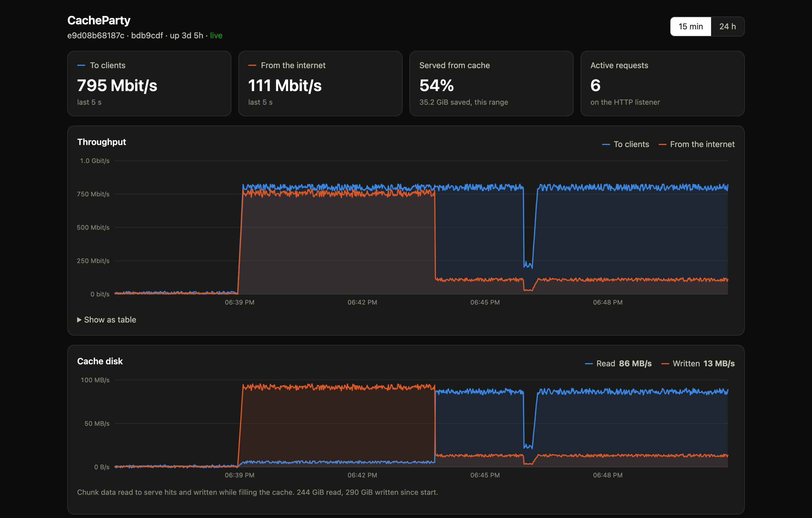Click the Throughput chart title
The image size is (812, 518).
101,142
